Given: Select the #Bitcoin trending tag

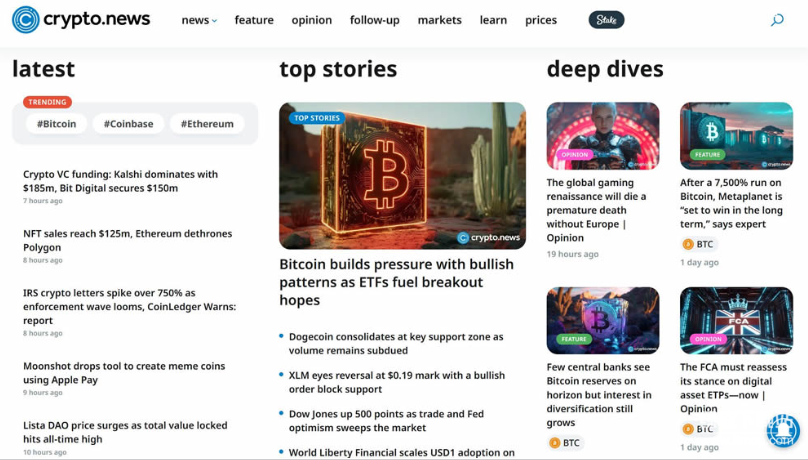Looking at the screenshot, I should click(x=56, y=124).
